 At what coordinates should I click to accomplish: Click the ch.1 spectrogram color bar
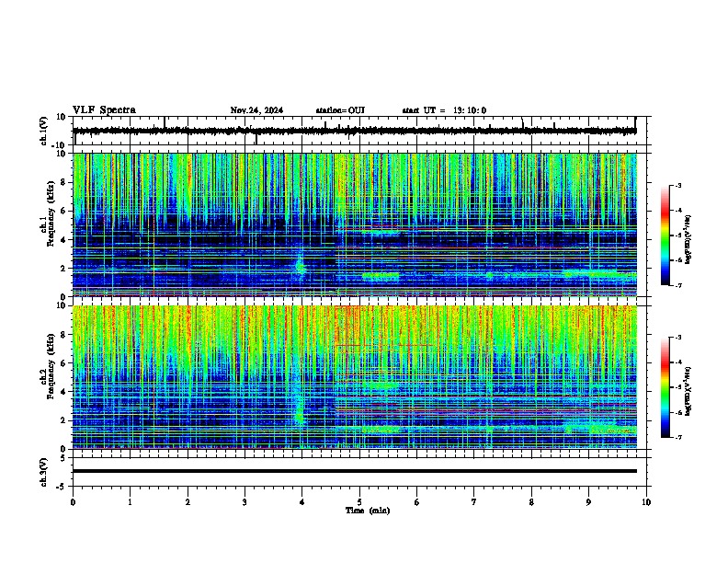(x=665, y=236)
